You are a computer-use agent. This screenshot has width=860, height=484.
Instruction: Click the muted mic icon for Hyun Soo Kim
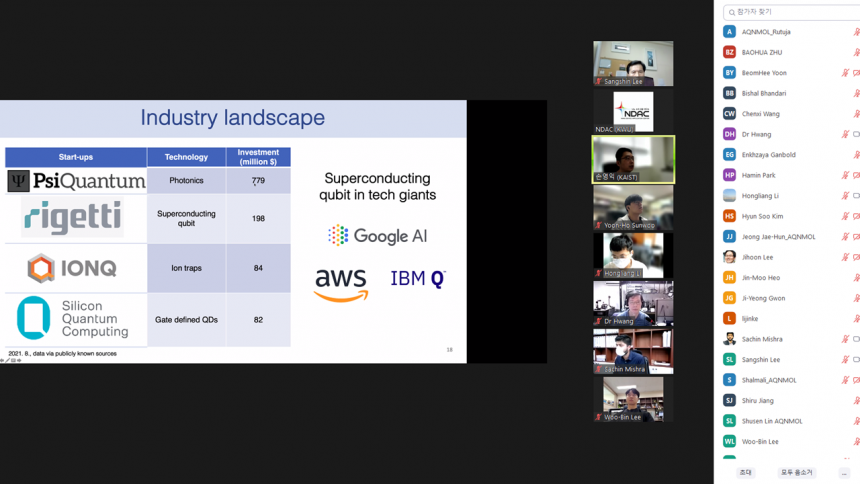click(x=845, y=216)
